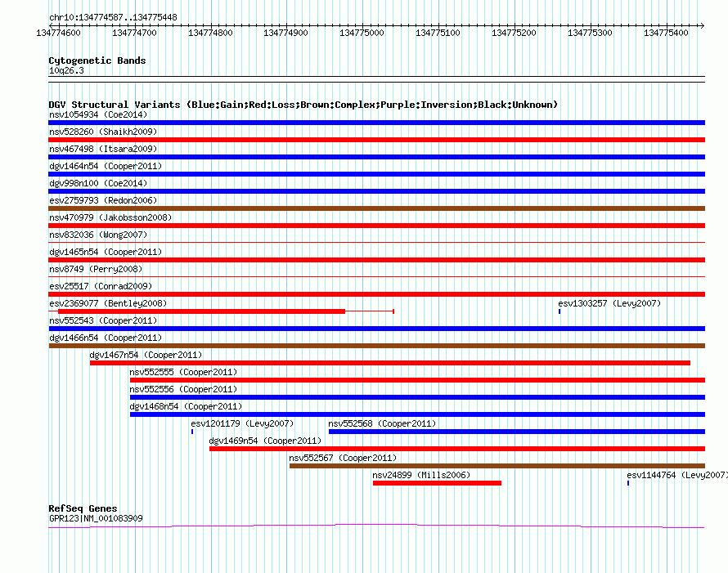
Task: Open the nsv467498 (Itsara2009) variant label
Action: 103,149
